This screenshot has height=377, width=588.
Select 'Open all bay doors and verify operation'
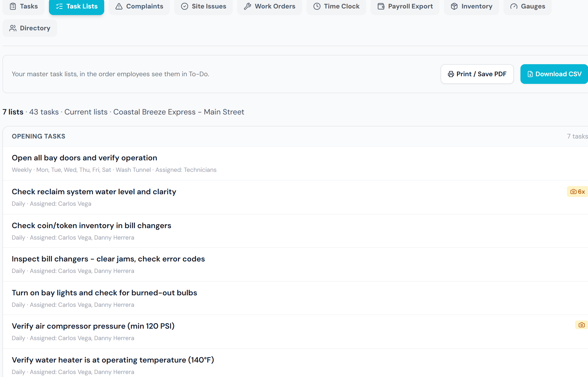(x=295, y=163)
